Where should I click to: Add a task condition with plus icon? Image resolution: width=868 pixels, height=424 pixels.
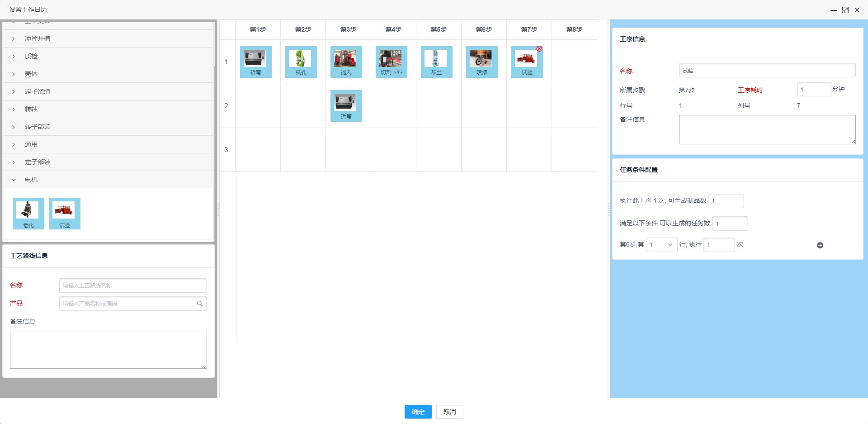coord(820,245)
